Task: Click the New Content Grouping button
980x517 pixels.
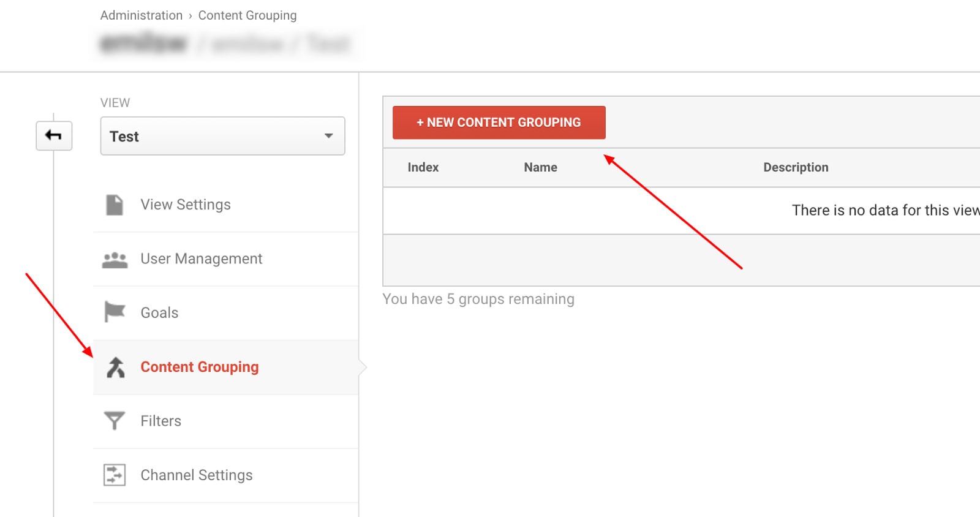Action: (x=499, y=123)
